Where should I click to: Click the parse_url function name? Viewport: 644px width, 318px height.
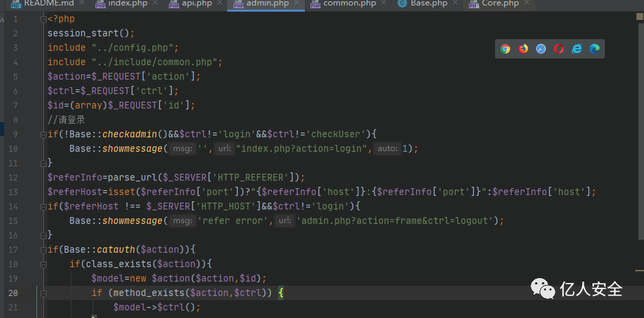pos(133,177)
